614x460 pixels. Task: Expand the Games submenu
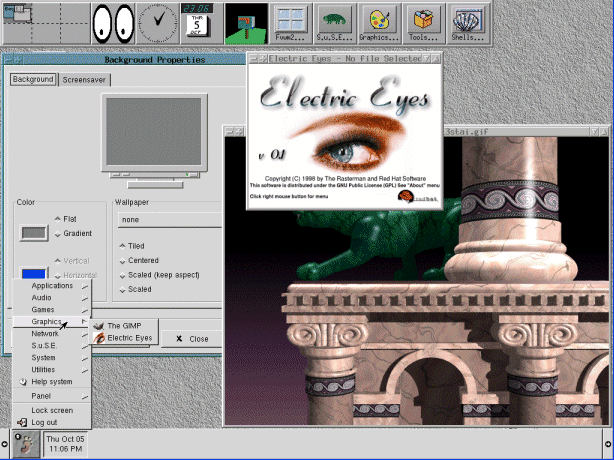(52, 310)
